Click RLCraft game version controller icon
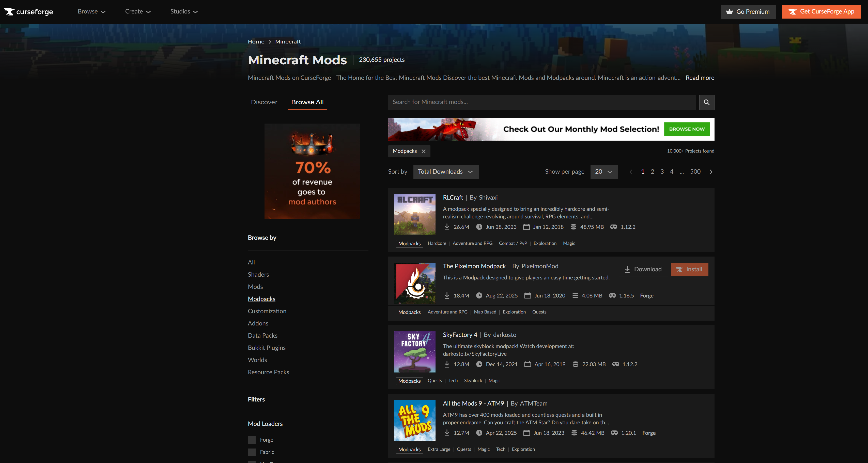 614,227
